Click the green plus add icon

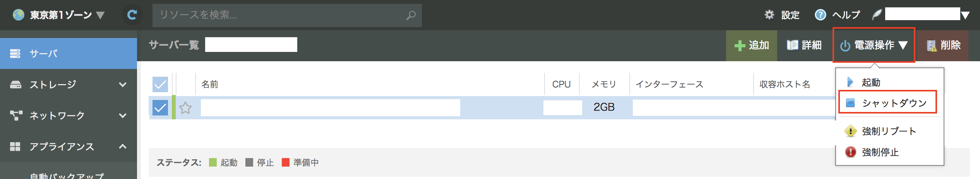(740, 46)
